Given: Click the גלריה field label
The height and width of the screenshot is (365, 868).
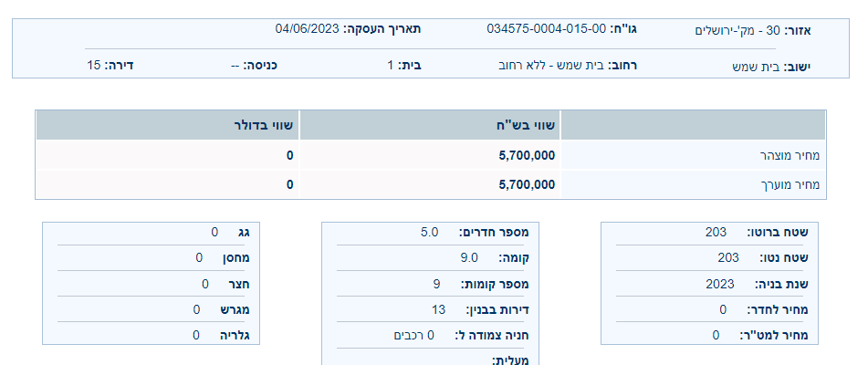Looking at the screenshot, I should (x=246, y=335).
